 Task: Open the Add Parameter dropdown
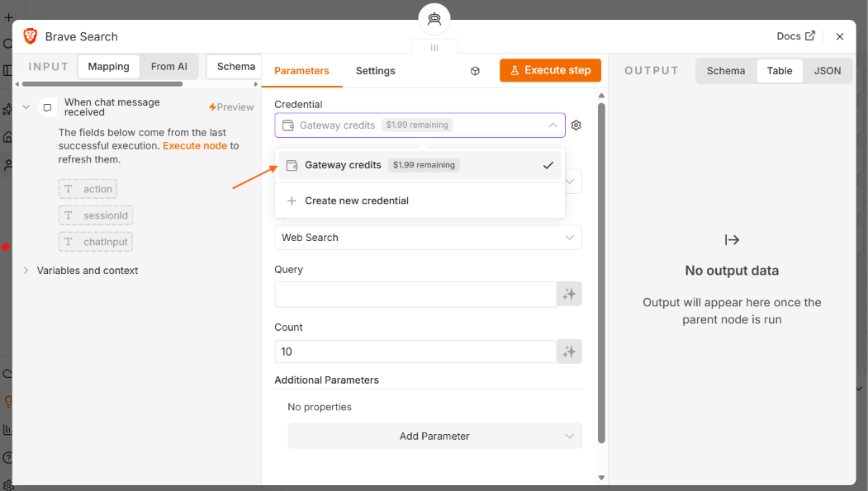(434, 436)
